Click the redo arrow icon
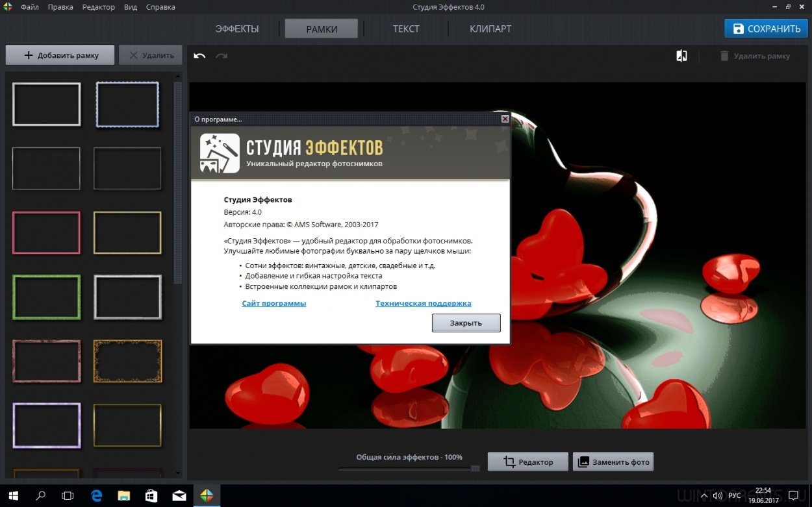 coord(222,56)
